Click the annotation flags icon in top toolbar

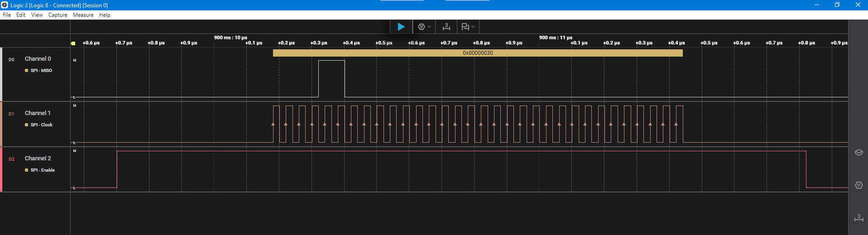465,27
